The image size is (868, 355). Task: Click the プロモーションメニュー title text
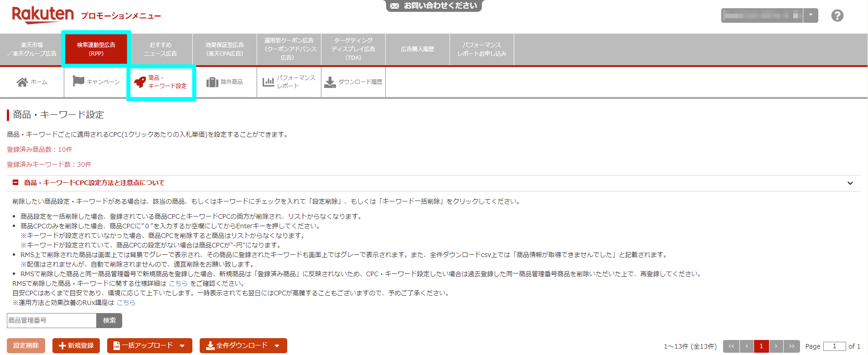point(121,16)
